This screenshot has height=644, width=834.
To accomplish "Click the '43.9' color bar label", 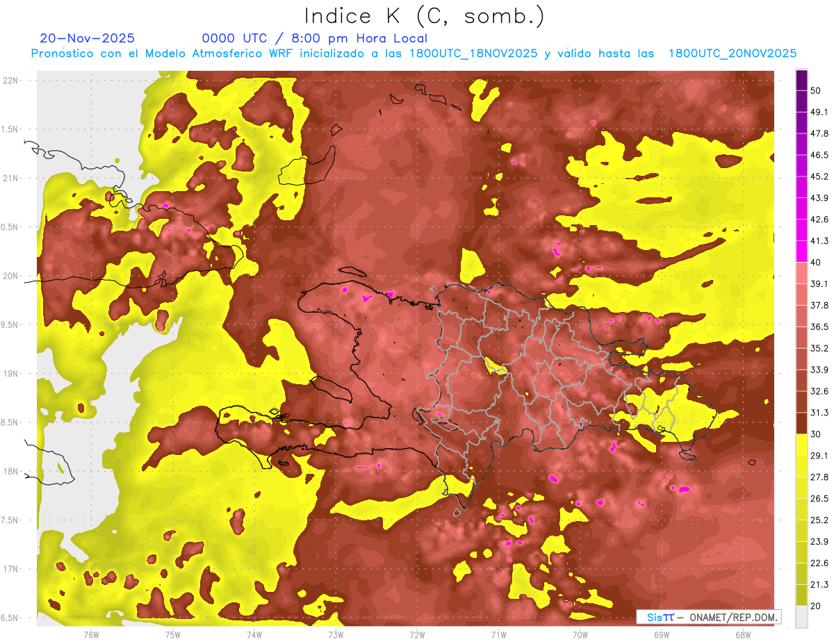I will (819, 198).
